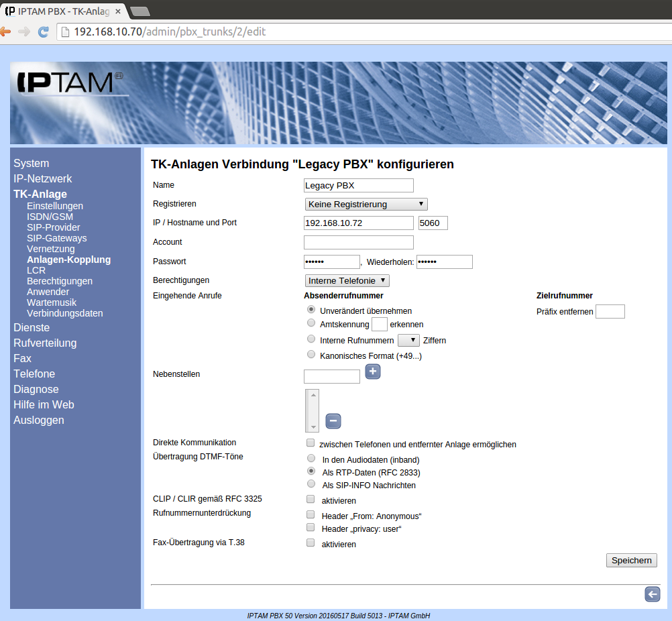Image resolution: width=672 pixels, height=621 pixels.
Task: Choose Als SIP-INFO Nachrichten radio button
Action: (311, 484)
